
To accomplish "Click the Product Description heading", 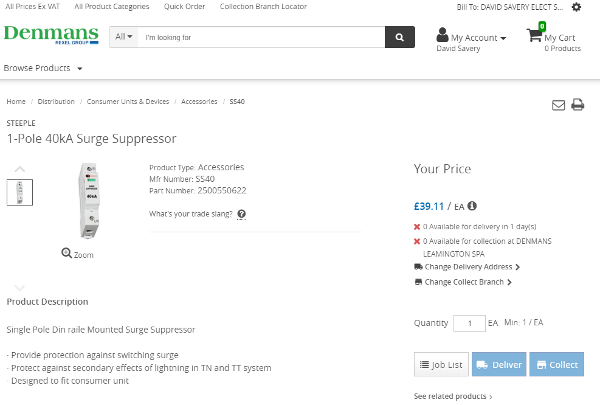I will tap(47, 302).
